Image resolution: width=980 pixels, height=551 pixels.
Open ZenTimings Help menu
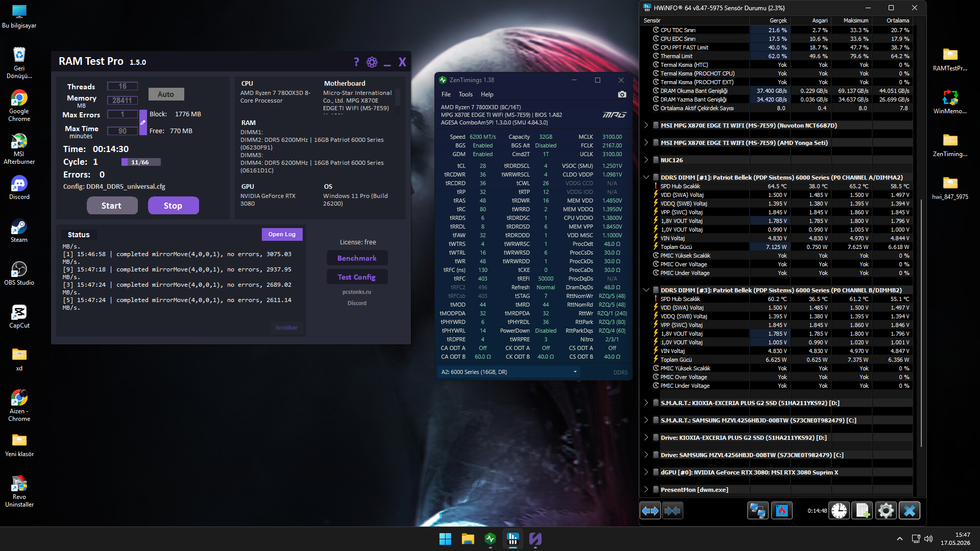pyautogui.click(x=487, y=94)
